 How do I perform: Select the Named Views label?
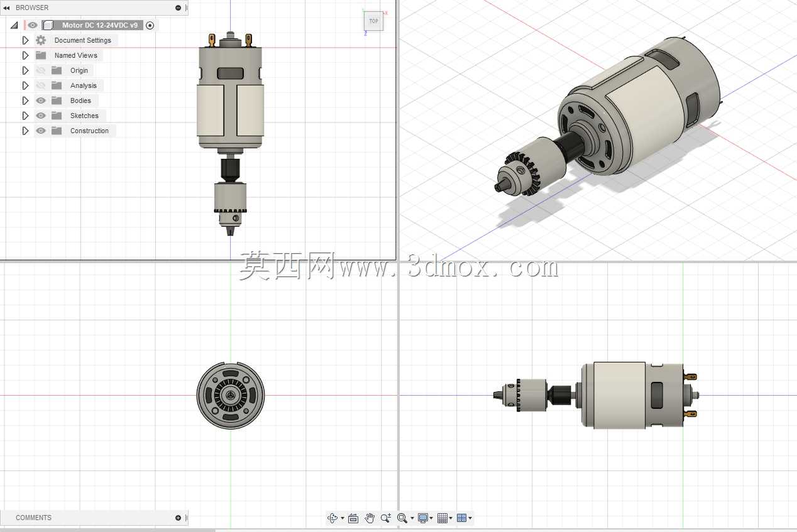tap(76, 55)
